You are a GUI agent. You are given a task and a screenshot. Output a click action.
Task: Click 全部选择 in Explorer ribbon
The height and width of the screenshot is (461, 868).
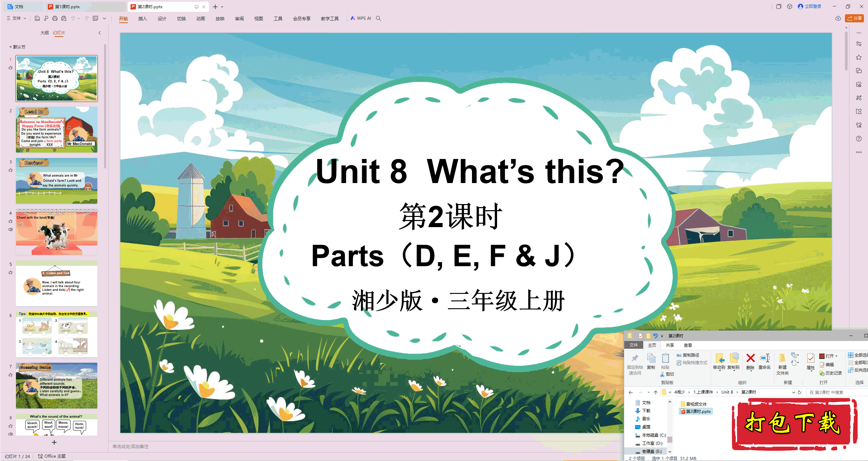[858, 355]
